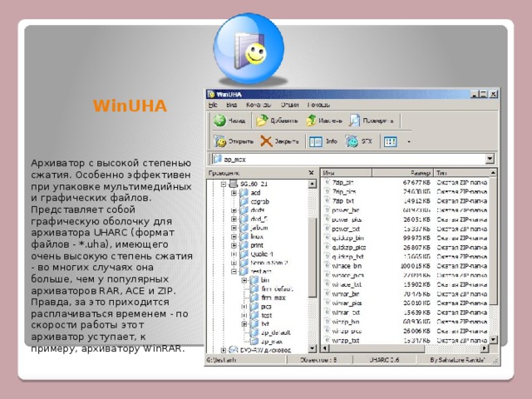
Task: Expand the DVD-RW drive node
Action: tap(224, 350)
